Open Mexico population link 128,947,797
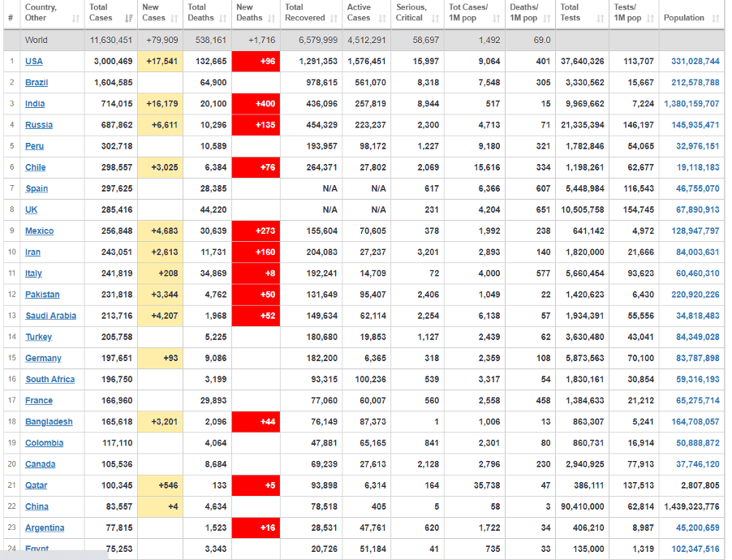This screenshot has width=732, height=560. tap(695, 230)
